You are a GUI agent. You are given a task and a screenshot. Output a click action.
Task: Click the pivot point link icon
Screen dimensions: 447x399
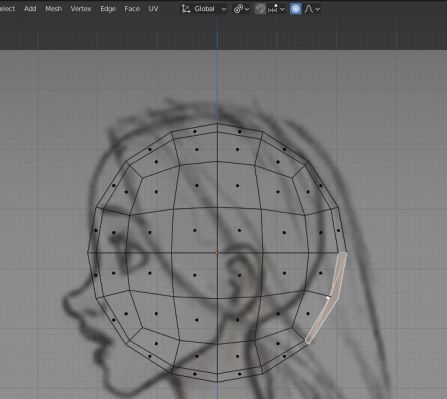[238, 9]
